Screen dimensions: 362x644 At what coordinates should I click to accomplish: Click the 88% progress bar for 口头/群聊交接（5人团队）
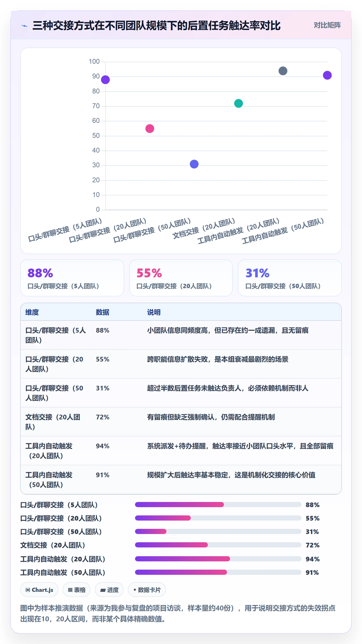[x=218, y=505]
